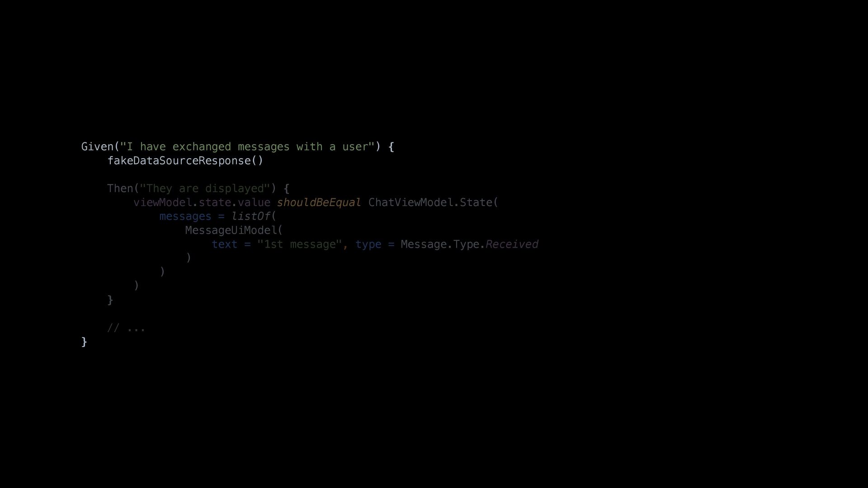Image resolution: width=868 pixels, height=488 pixels.
Task: Click ChatViewModel.State constructor
Action: click(430, 202)
